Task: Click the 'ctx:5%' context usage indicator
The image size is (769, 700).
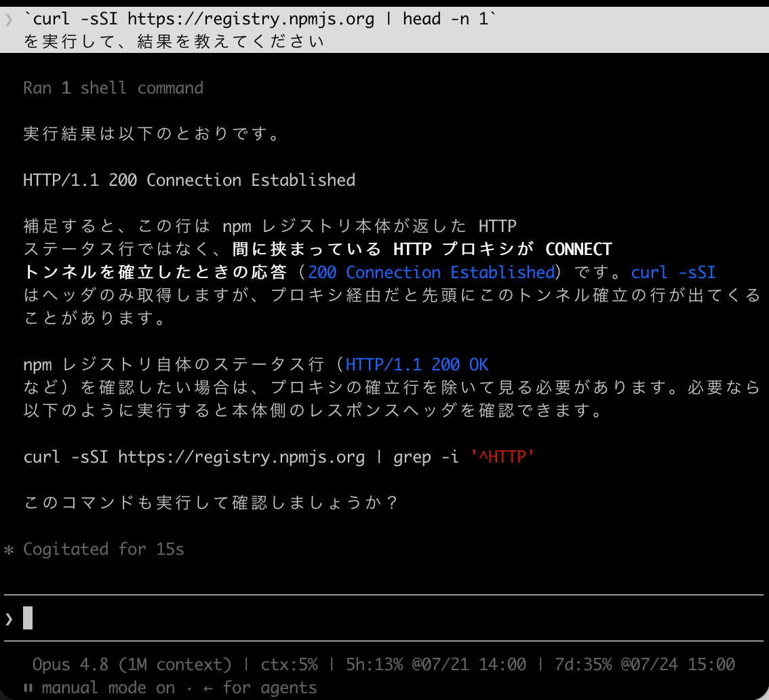Action: click(289, 665)
